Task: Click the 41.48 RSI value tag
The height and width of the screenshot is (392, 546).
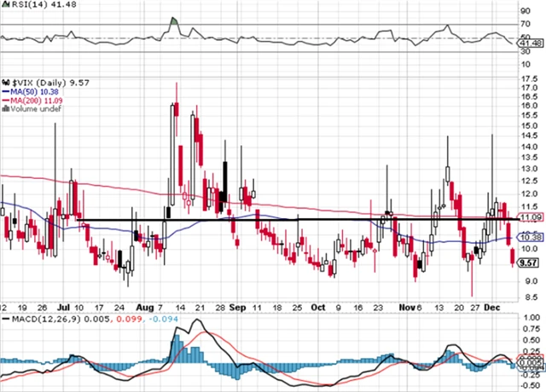Action: click(x=533, y=42)
